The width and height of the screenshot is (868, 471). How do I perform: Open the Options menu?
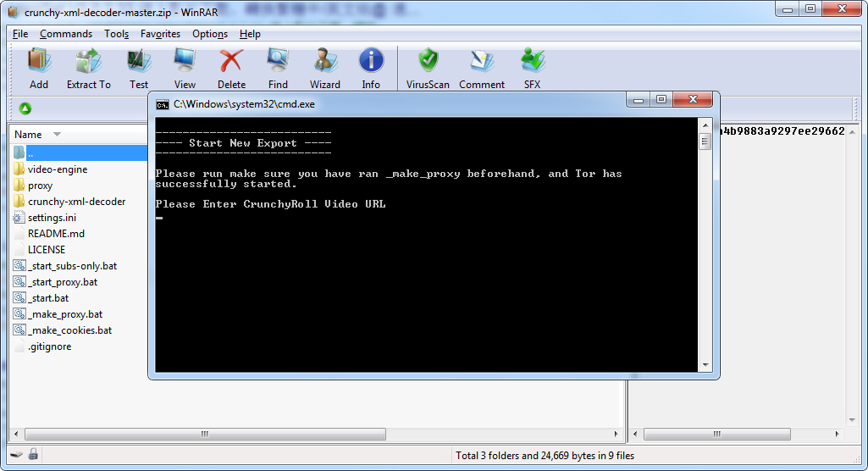[210, 34]
